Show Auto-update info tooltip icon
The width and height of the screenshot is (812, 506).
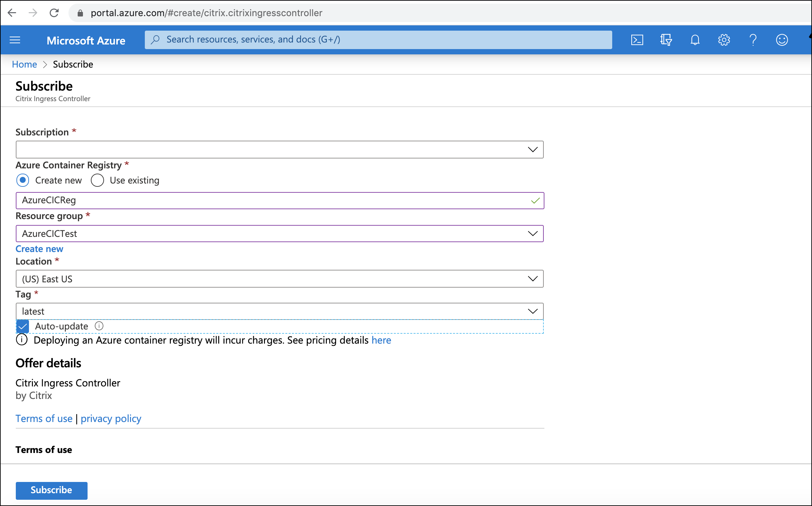point(99,326)
